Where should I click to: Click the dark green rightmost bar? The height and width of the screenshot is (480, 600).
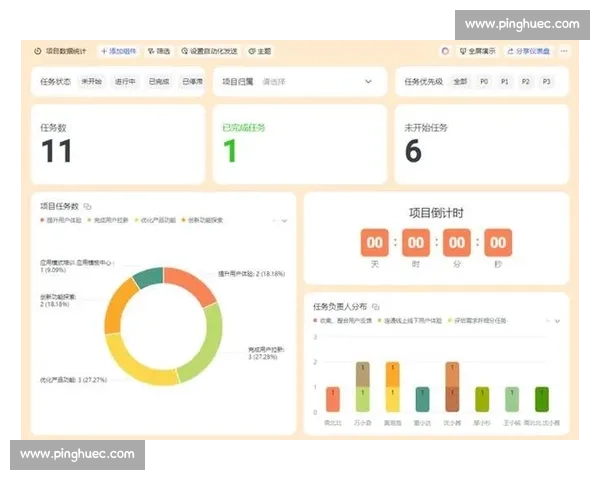541,399
